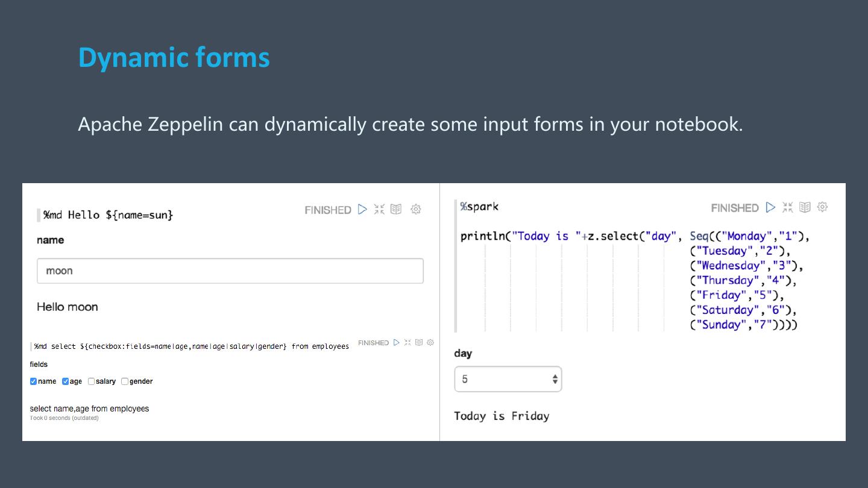Uncheck the name checkbox
This screenshot has width=868, height=488.
34,381
